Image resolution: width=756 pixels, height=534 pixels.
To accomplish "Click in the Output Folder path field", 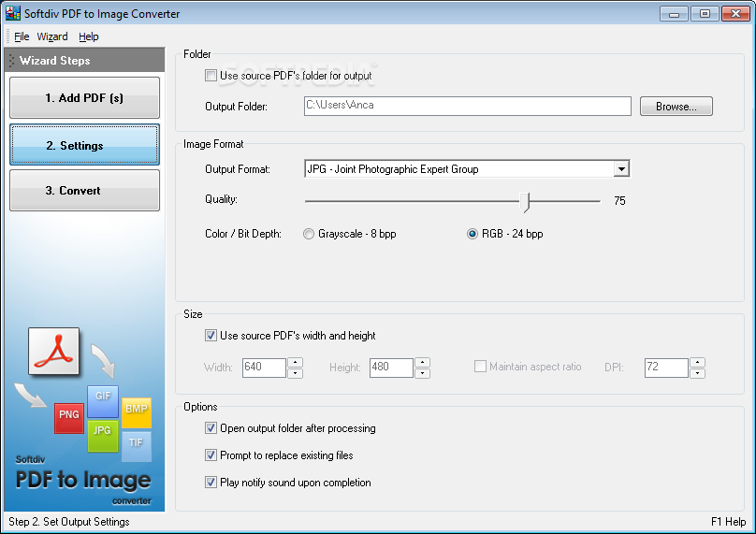I will click(467, 106).
